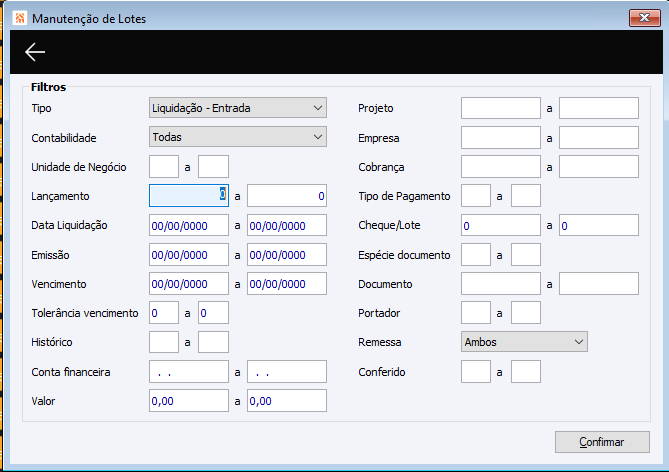This screenshot has width=669, height=472.
Task: Click the back arrow icon
Action: click(x=35, y=52)
